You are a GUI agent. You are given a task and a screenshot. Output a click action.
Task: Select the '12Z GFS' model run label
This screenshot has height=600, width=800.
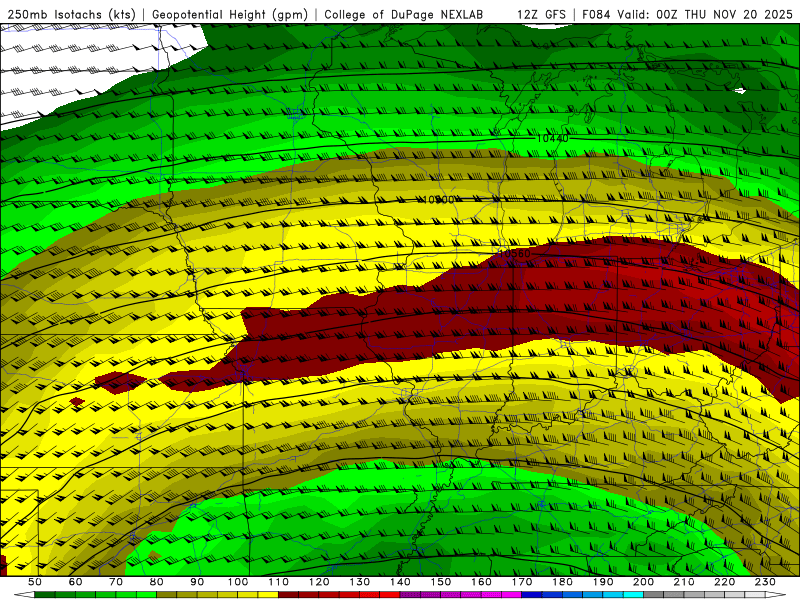(x=541, y=14)
